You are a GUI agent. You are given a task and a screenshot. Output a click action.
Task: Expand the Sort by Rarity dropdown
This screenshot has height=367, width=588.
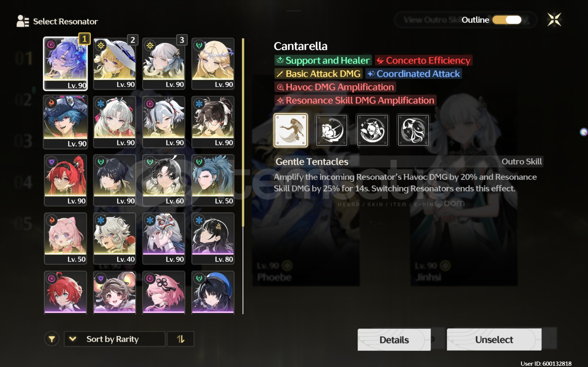[115, 339]
